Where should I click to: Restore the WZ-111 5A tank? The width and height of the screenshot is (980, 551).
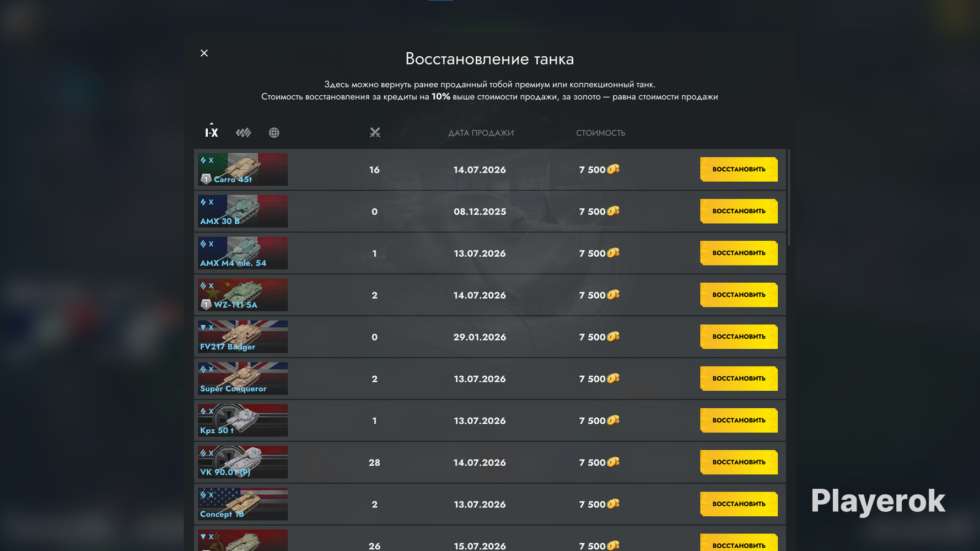(739, 295)
